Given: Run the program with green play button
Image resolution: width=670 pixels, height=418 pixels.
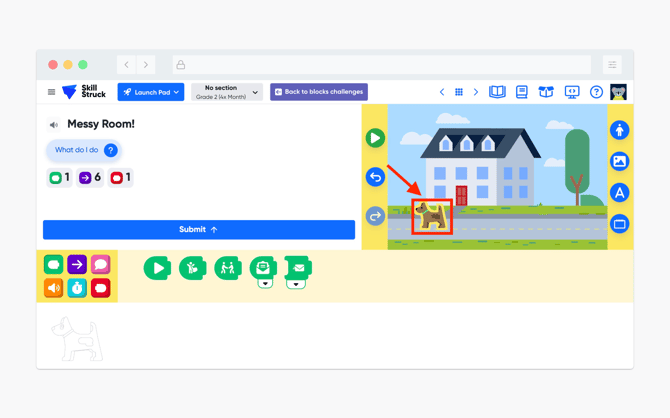Looking at the screenshot, I should pos(375,138).
